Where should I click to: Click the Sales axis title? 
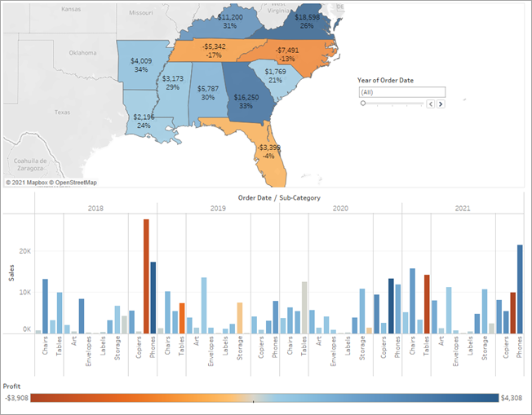coord(11,272)
